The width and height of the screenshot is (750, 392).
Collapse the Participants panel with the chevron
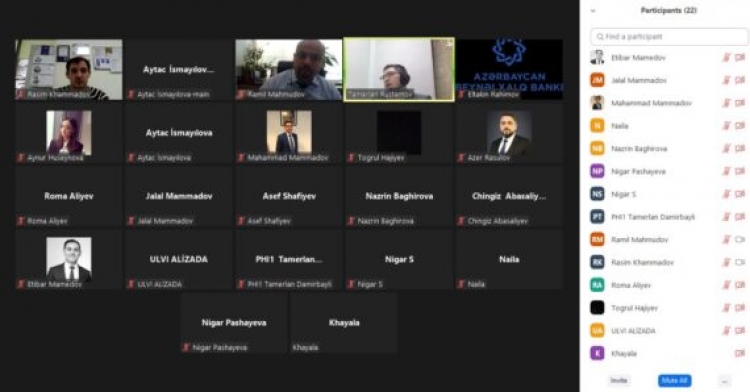pyautogui.click(x=593, y=11)
